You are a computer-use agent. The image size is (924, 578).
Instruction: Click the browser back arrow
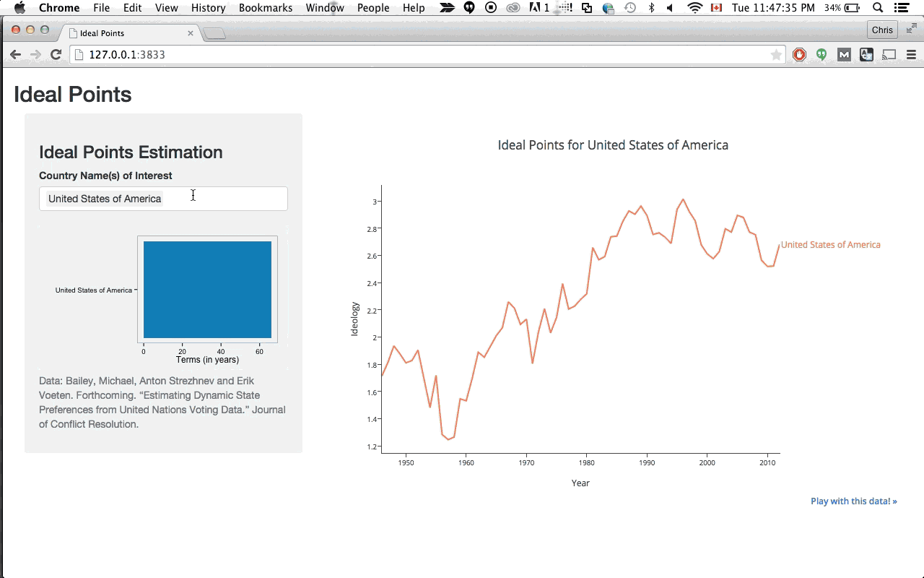coord(15,54)
